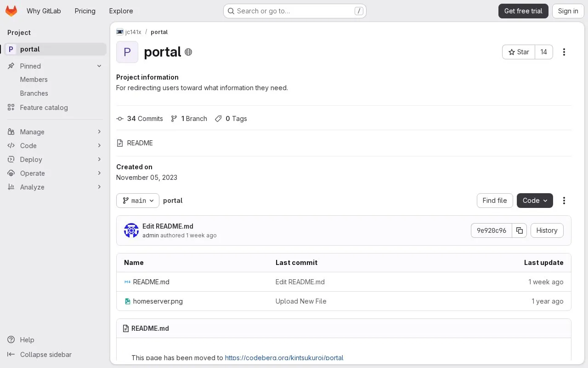Collapse the sidebar using its arrow icon

[x=11, y=355]
